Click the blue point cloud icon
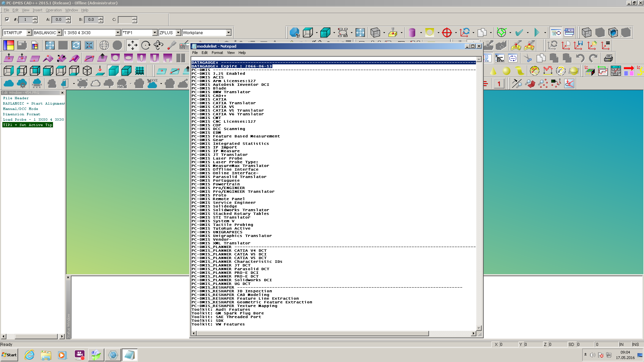Viewport: 644px width, 362px height. [9, 83]
